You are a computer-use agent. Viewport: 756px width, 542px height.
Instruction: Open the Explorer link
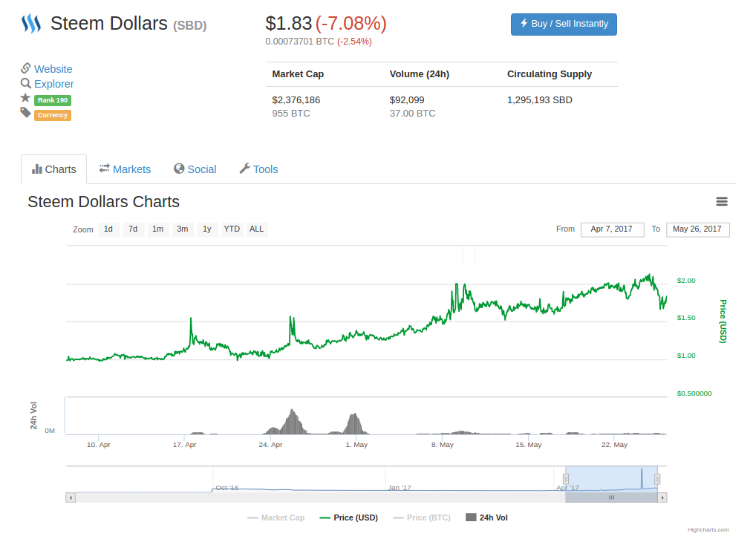[x=53, y=84]
